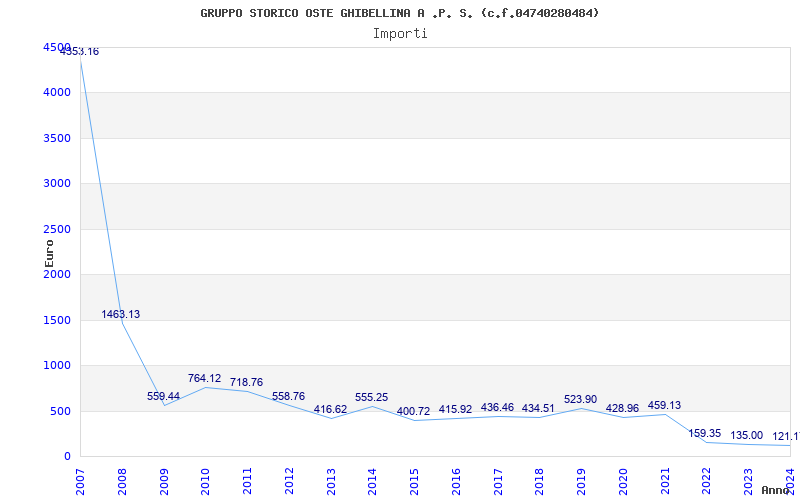Click the 2019 x-axis year label

(581, 481)
